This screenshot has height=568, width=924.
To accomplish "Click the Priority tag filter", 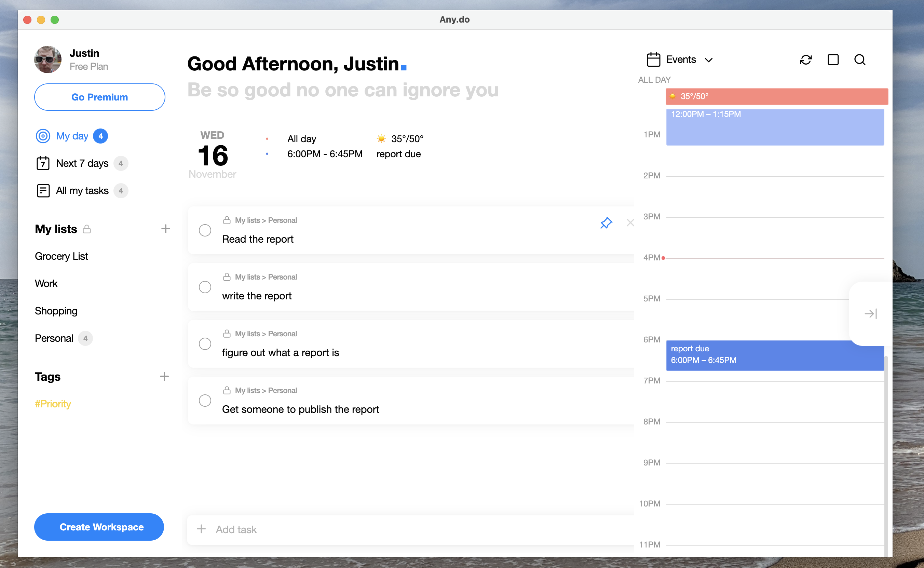I will (x=53, y=404).
